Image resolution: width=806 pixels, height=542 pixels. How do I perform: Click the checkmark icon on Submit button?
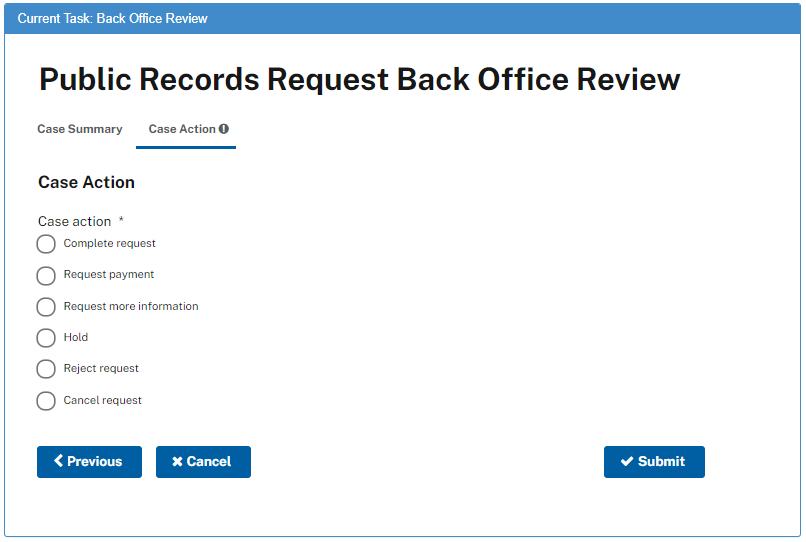click(627, 461)
